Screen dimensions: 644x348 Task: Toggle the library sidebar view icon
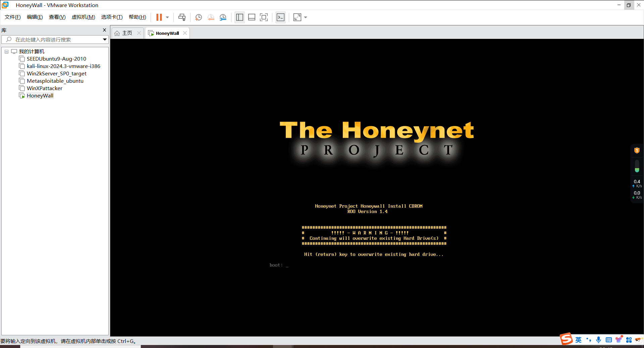click(x=239, y=17)
